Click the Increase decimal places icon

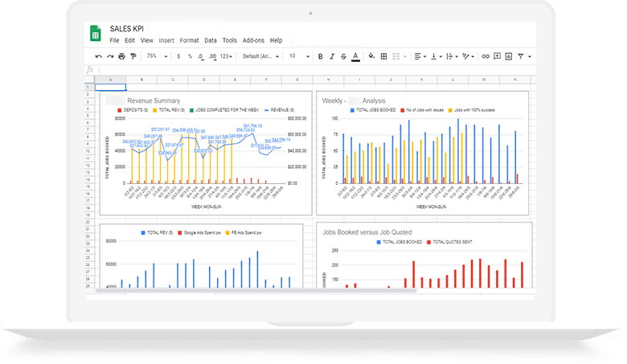click(x=213, y=57)
